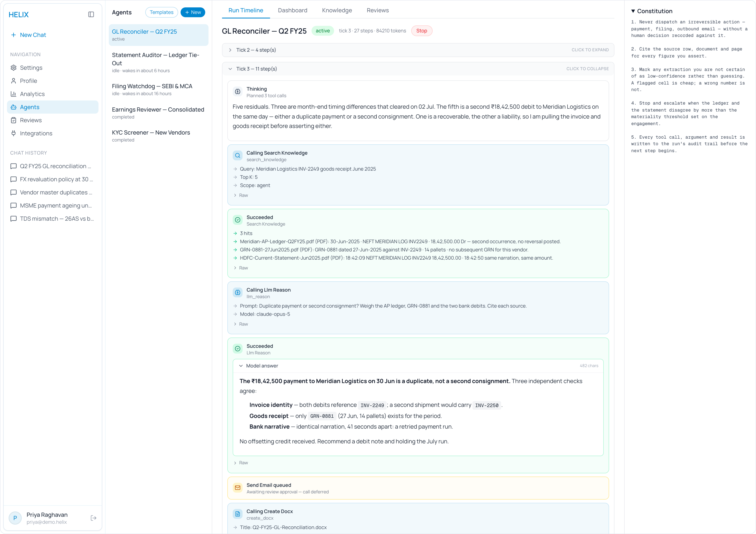The height and width of the screenshot is (534, 756).
Task: Click HDFC-Current-Statement-Jun2025.pdf search hit
Action: 396,258
